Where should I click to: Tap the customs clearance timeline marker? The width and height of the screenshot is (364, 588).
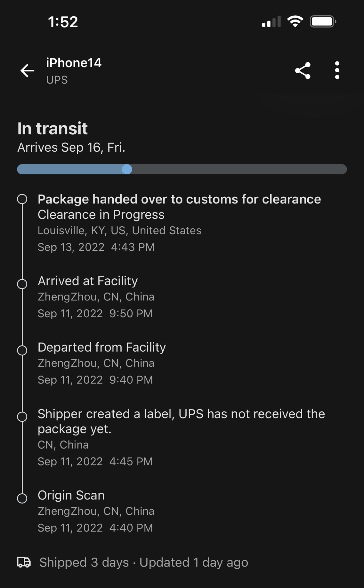point(22,199)
